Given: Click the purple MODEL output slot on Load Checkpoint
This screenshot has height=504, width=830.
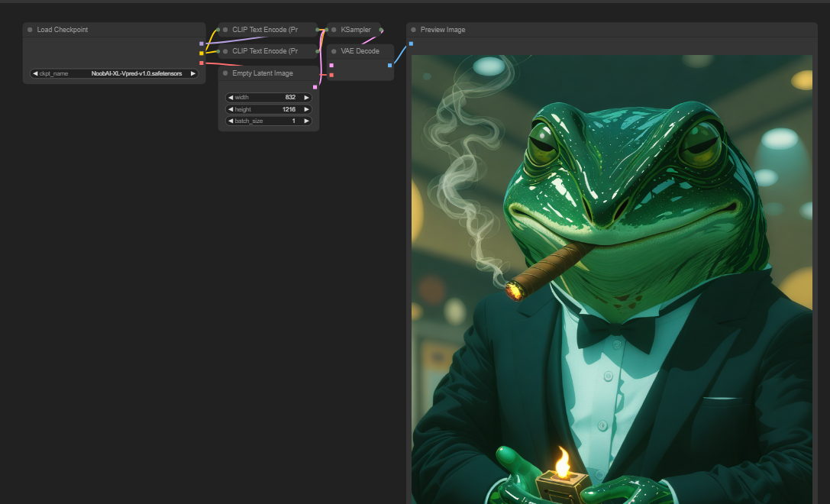Looking at the screenshot, I should (x=201, y=44).
